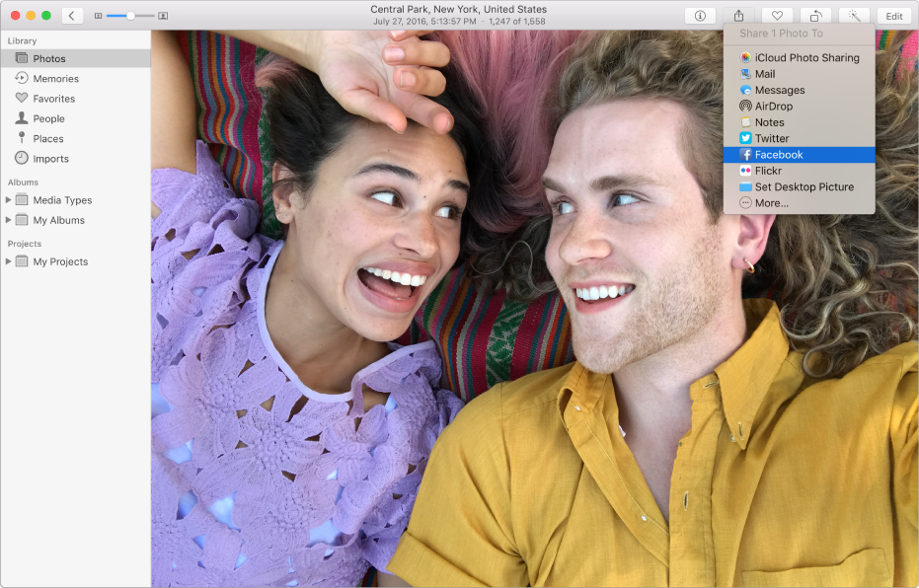Screen dimensions: 919x588
Task: Open People in the sidebar
Action: (76, 118)
